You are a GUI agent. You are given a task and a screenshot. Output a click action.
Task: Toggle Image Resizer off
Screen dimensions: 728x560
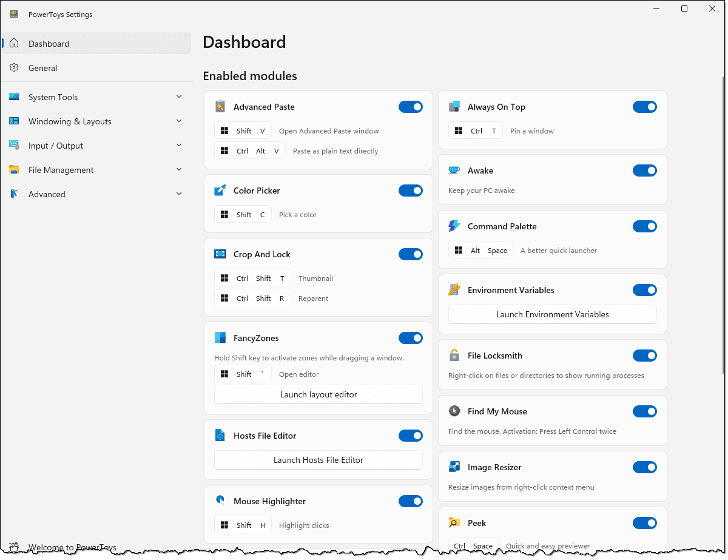(x=645, y=467)
